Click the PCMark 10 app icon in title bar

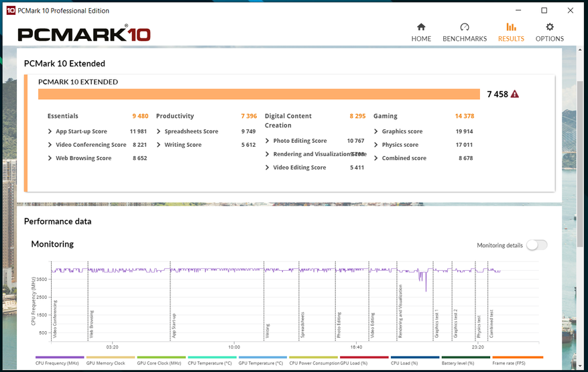tap(11, 11)
